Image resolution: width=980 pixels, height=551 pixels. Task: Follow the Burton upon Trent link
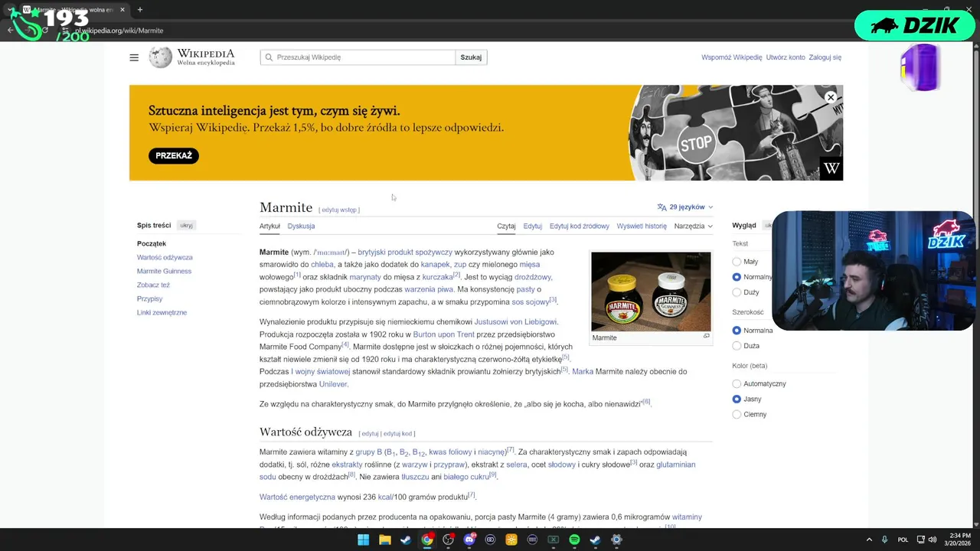(444, 334)
